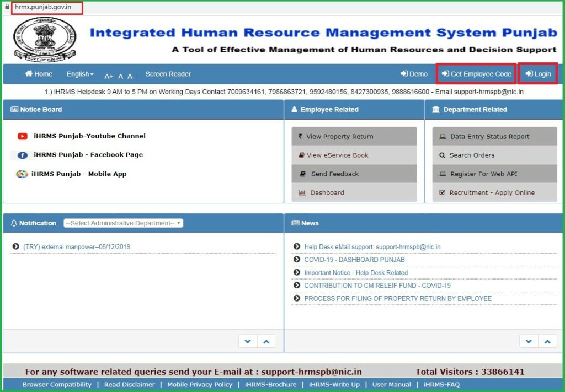Click the rupee icon beside View Property Return

pyautogui.click(x=300, y=136)
